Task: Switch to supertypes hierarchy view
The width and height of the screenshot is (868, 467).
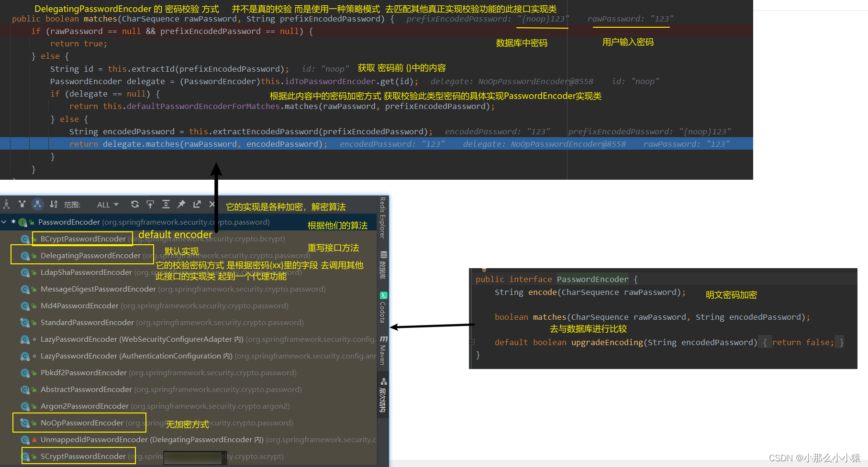Action: (22, 205)
